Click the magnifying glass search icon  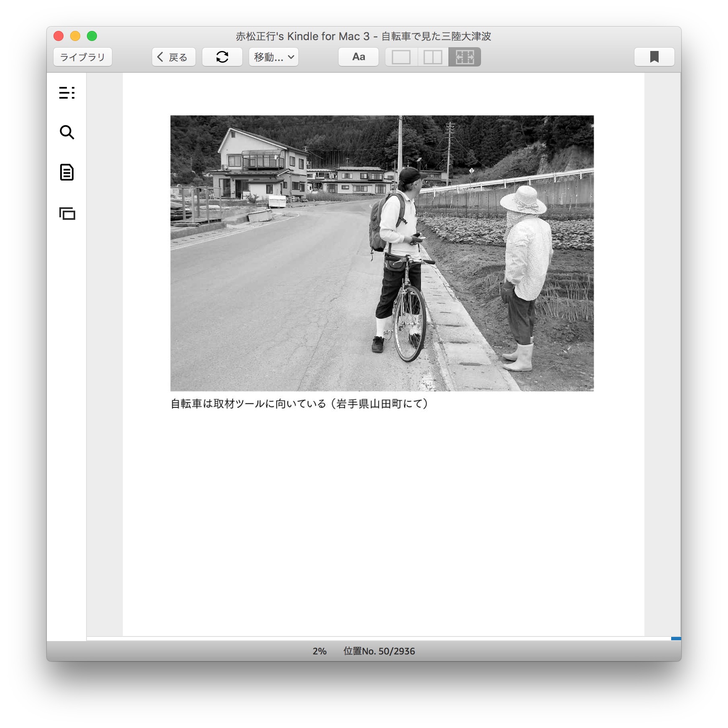tap(67, 132)
